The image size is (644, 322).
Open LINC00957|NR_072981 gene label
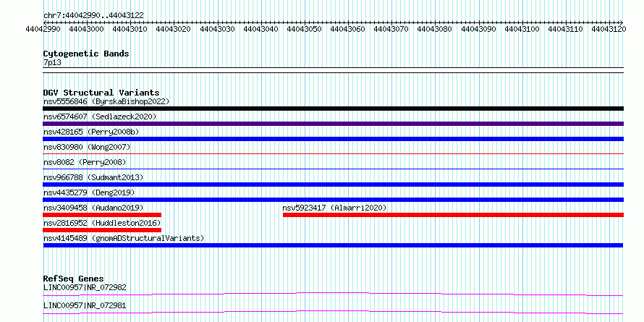[x=85, y=305]
